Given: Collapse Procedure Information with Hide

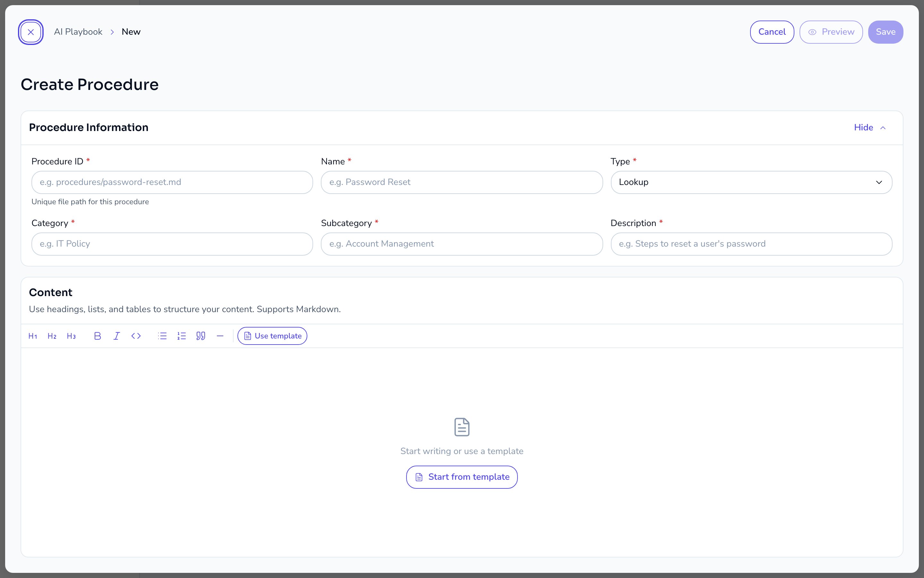Looking at the screenshot, I should pos(870,128).
